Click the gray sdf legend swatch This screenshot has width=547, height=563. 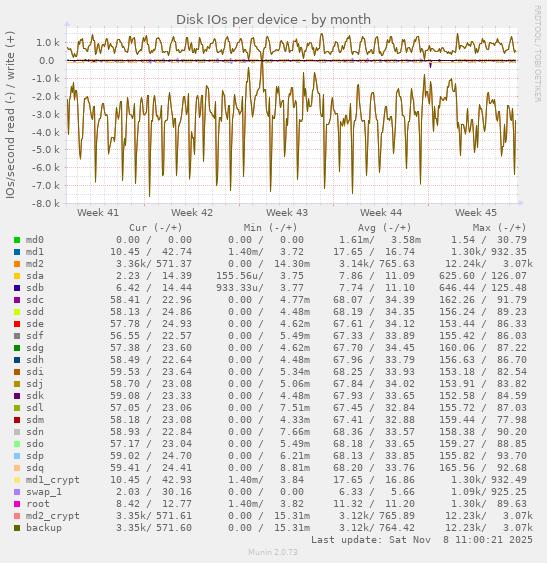click(x=17, y=336)
